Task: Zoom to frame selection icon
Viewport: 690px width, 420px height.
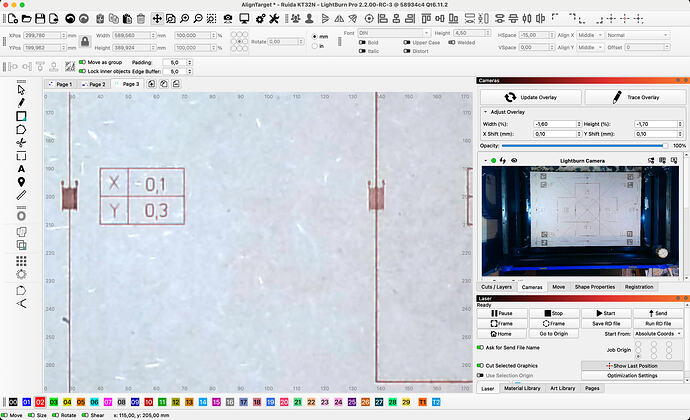Action: [212, 18]
